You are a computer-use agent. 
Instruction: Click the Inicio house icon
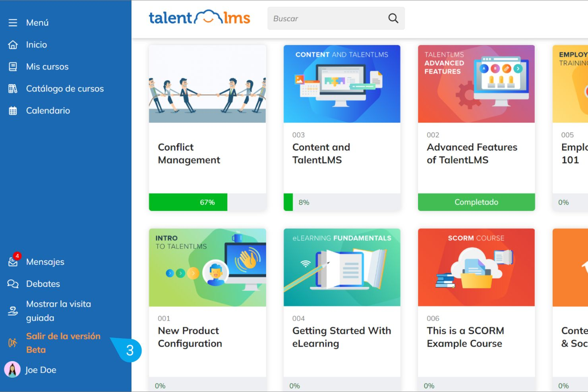[13, 44]
